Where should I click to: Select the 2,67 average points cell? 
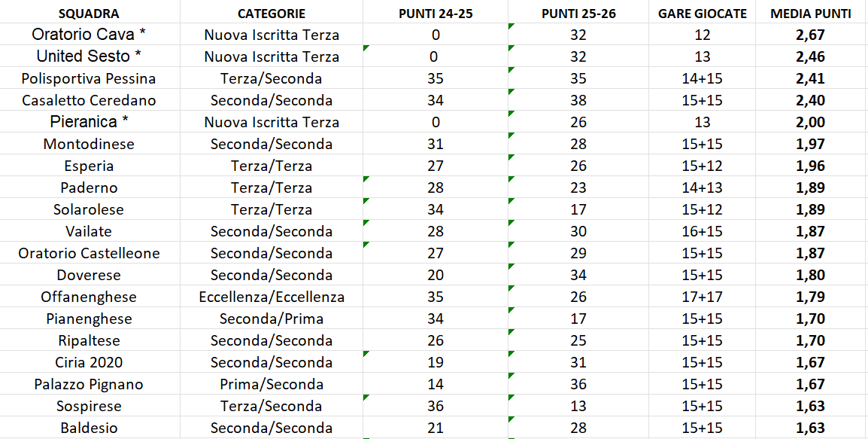pyautogui.click(x=811, y=35)
